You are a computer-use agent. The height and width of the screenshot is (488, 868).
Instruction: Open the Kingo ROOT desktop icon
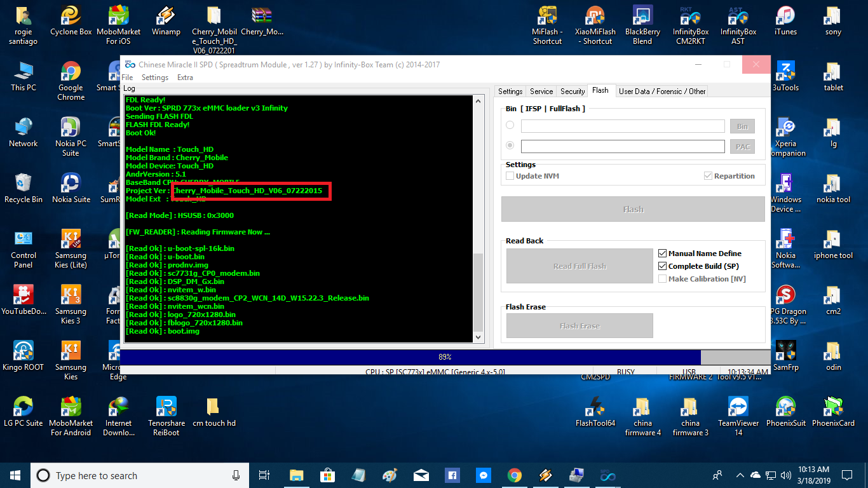(x=23, y=356)
